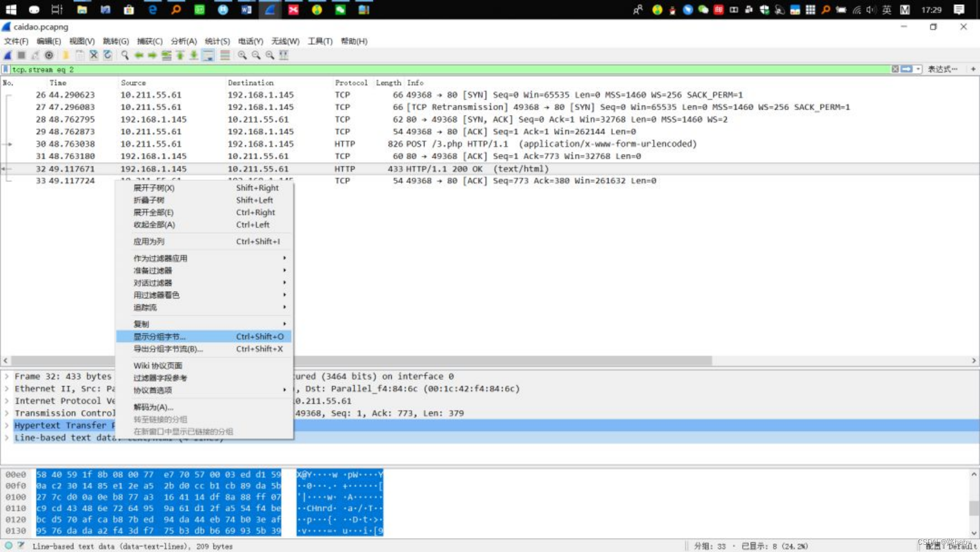
Task: Click the stop capture square icon
Action: click(22, 55)
